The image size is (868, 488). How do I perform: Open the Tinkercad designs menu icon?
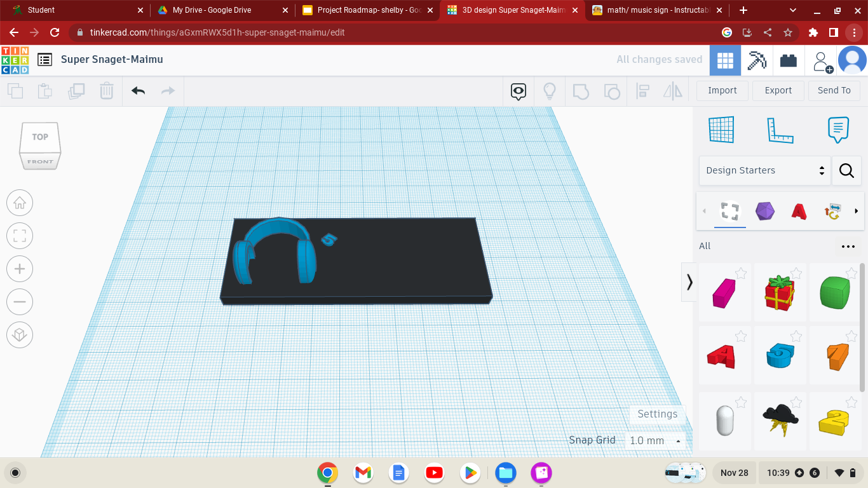(x=44, y=59)
